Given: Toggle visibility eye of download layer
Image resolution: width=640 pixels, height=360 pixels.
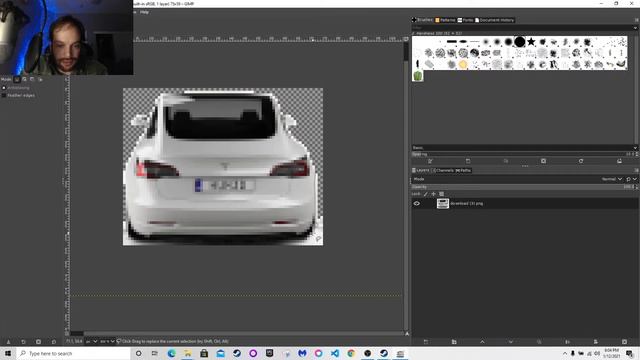Looking at the screenshot, I should (417, 203).
